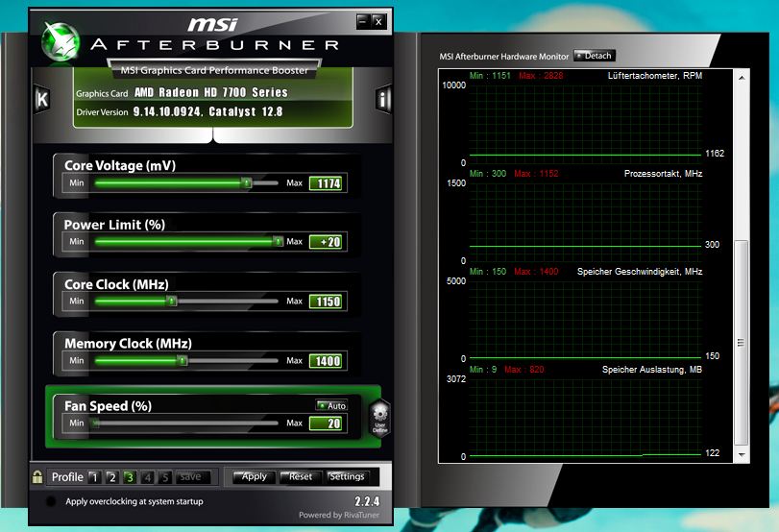Click the Lüftertachometer, RPM graph label
Screen dimensions: 779x532
655,76
